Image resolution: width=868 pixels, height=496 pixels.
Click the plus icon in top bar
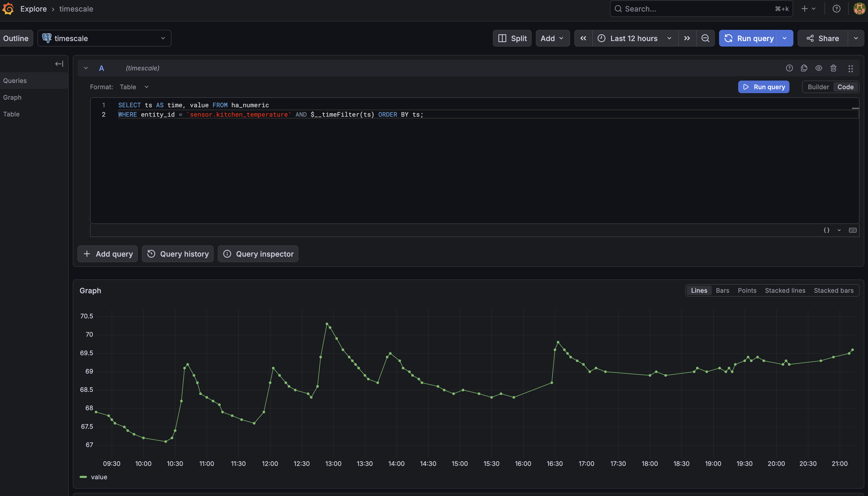(805, 9)
